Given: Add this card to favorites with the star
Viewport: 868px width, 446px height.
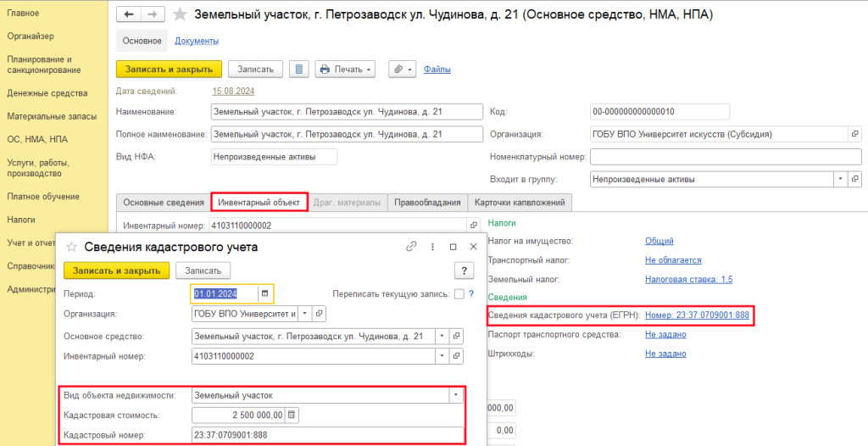Looking at the screenshot, I should pos(180,14).
